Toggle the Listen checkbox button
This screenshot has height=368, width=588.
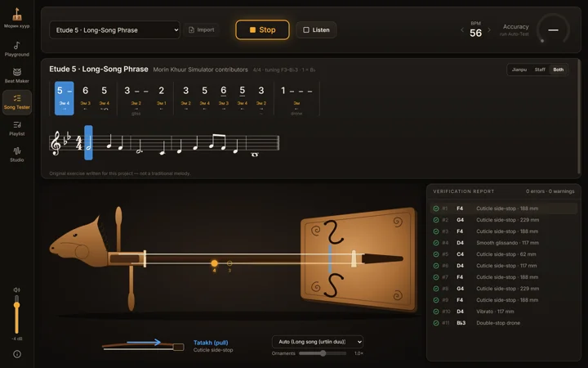click(316, 30)
